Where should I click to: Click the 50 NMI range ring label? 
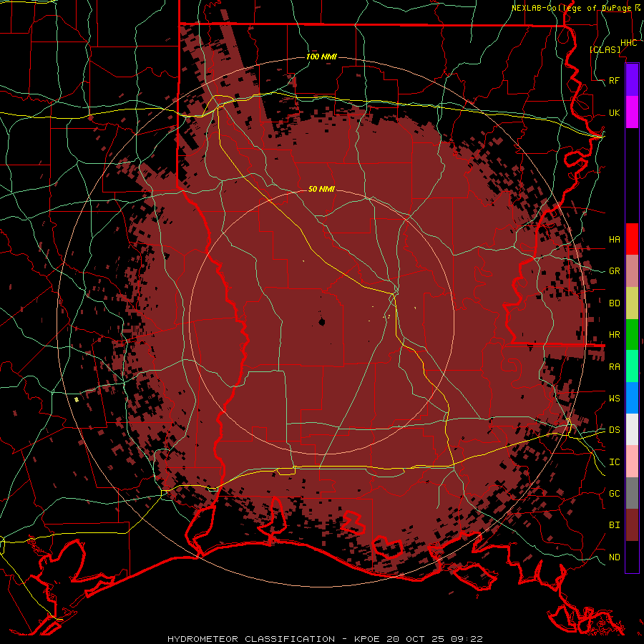click(321, 189)
